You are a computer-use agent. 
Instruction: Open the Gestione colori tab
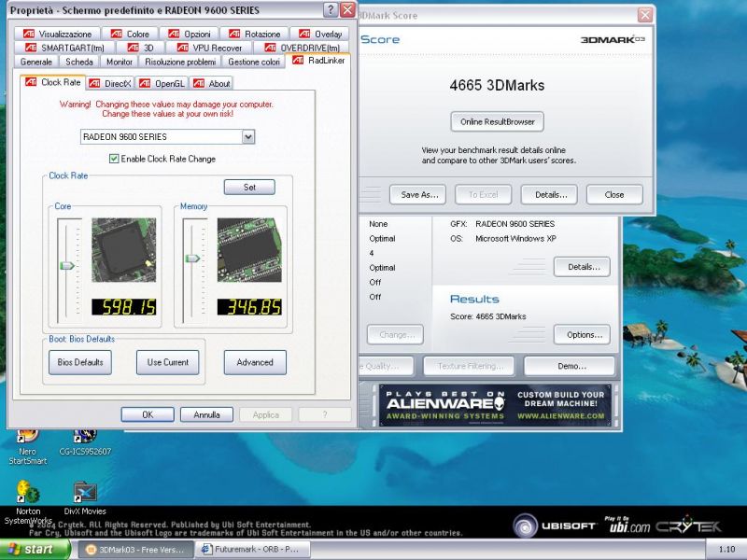click(253, 62)
